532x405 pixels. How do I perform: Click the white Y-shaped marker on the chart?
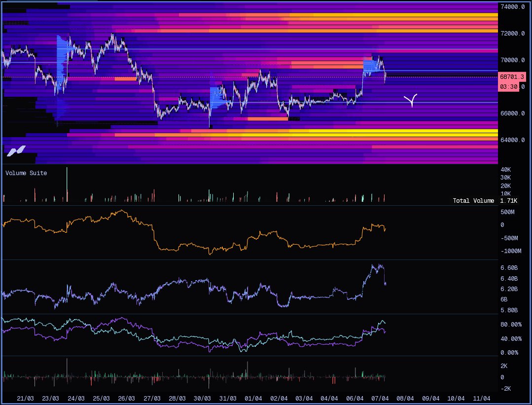pos(411,101)
